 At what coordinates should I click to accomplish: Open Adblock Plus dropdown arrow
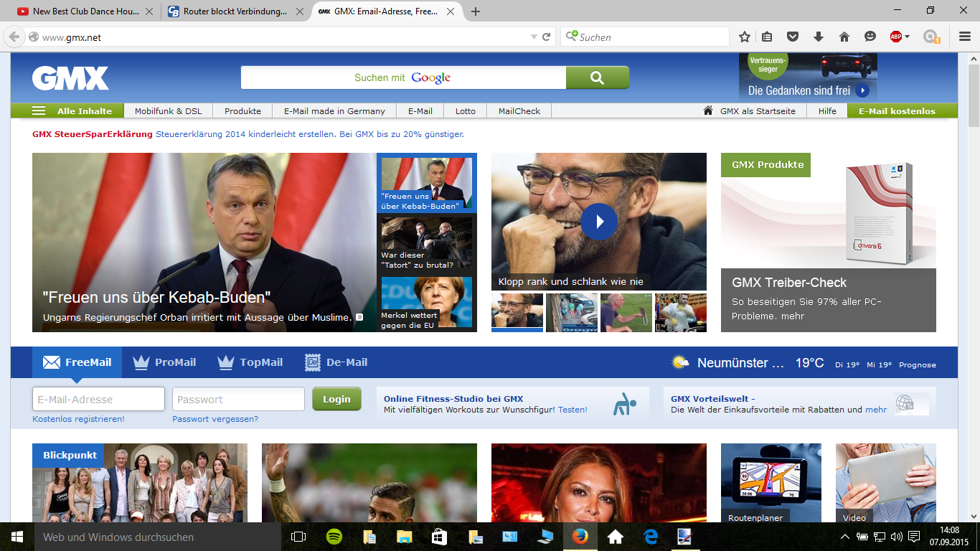point(907,37)
